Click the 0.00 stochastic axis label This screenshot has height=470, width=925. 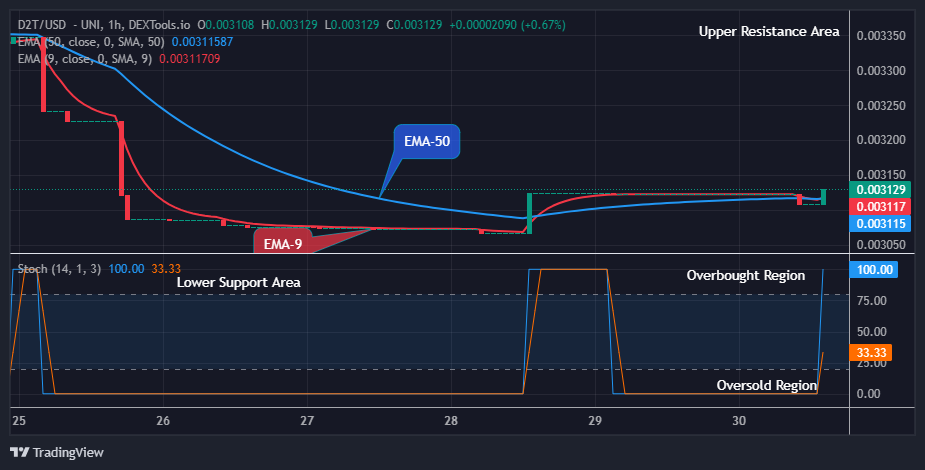(868, 393)
